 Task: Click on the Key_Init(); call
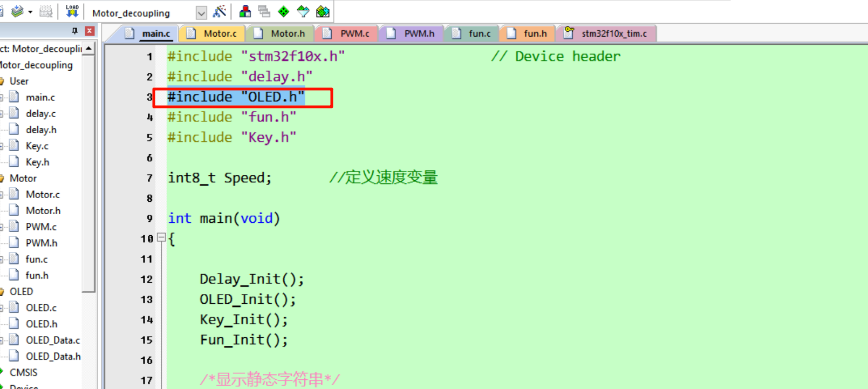244,319
